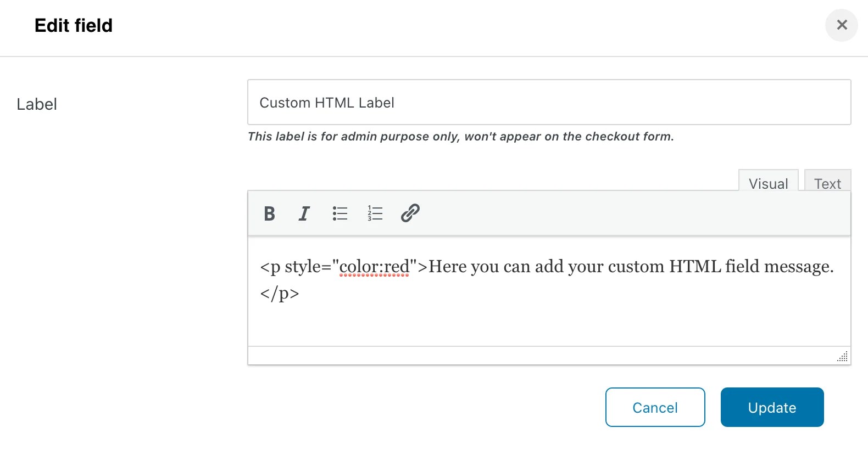Focus the Custom HTML Label input field
Viewport: 868px width, 450px height.
point(549,103)
